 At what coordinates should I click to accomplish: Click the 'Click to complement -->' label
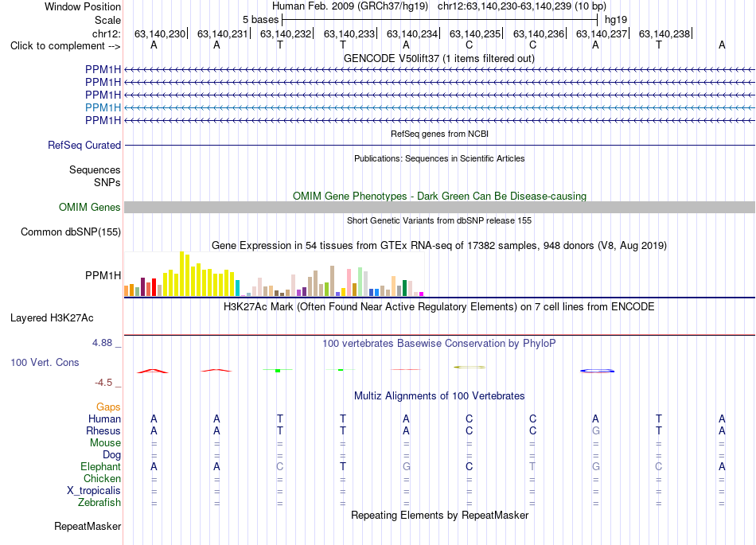tap(65, 46)
